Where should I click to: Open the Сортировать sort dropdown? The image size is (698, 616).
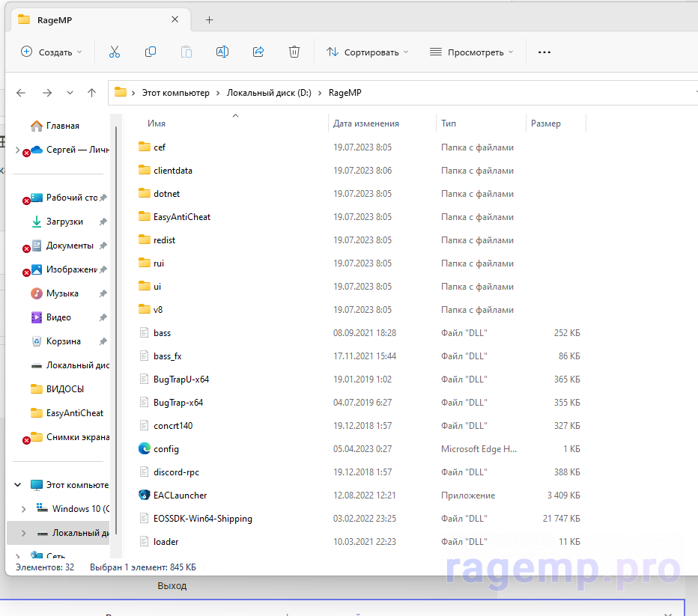(x=368, y=52)
